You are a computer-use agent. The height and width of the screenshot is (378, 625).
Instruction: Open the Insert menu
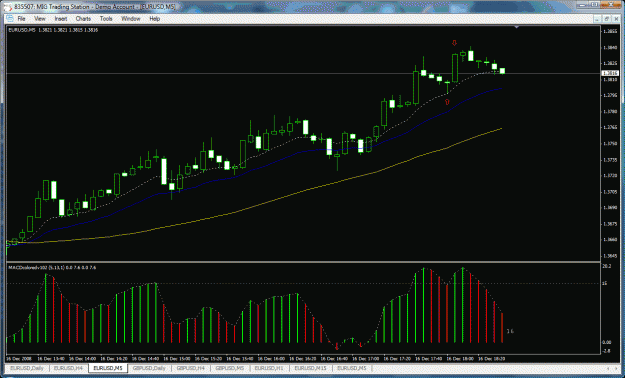[61, 19]
